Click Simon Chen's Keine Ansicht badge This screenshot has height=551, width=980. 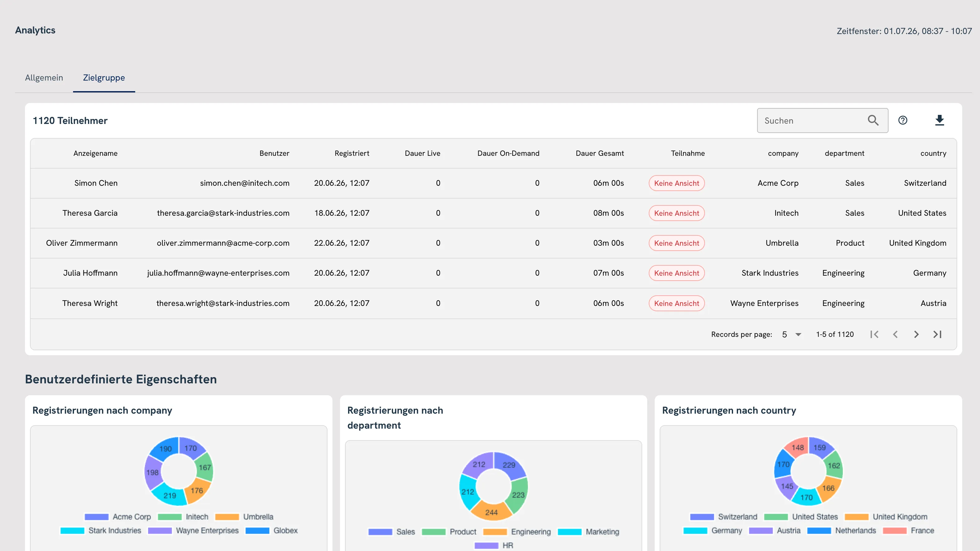point(677,183)
